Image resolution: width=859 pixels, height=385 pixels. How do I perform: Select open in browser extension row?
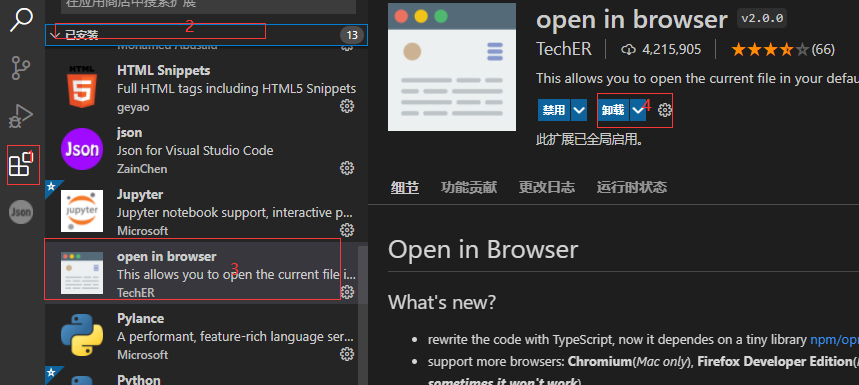coord(206,273)
